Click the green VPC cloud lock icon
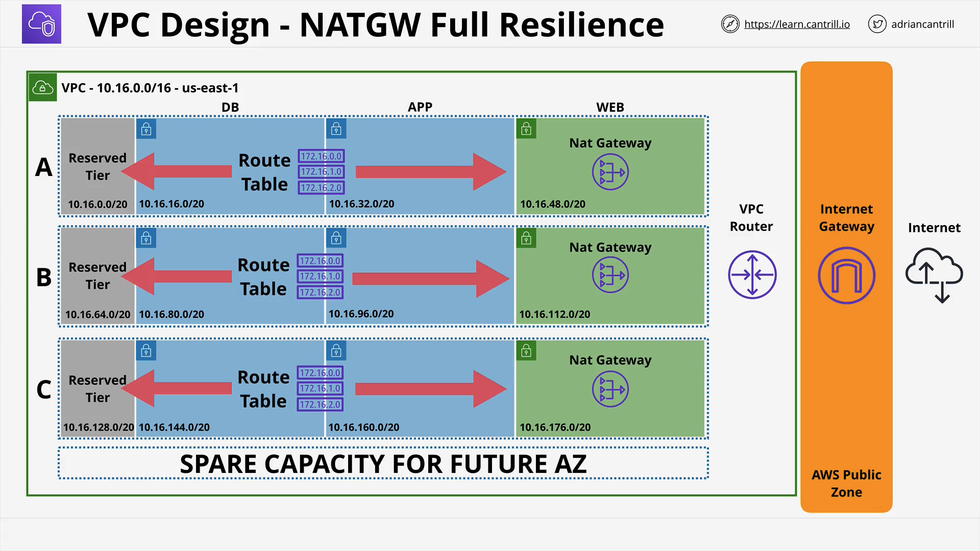This screenshot has width=980, height=551. (x=43, y=88)
